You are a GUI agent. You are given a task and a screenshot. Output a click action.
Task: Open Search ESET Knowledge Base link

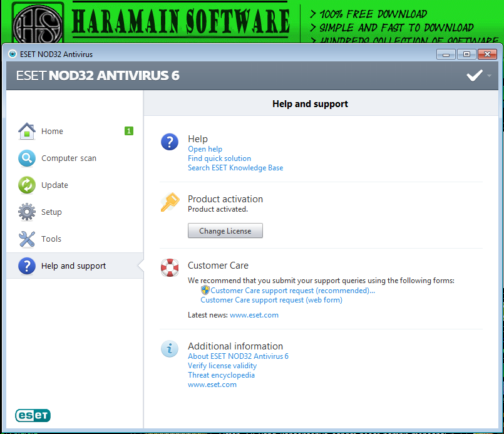(x=235, y=168)
